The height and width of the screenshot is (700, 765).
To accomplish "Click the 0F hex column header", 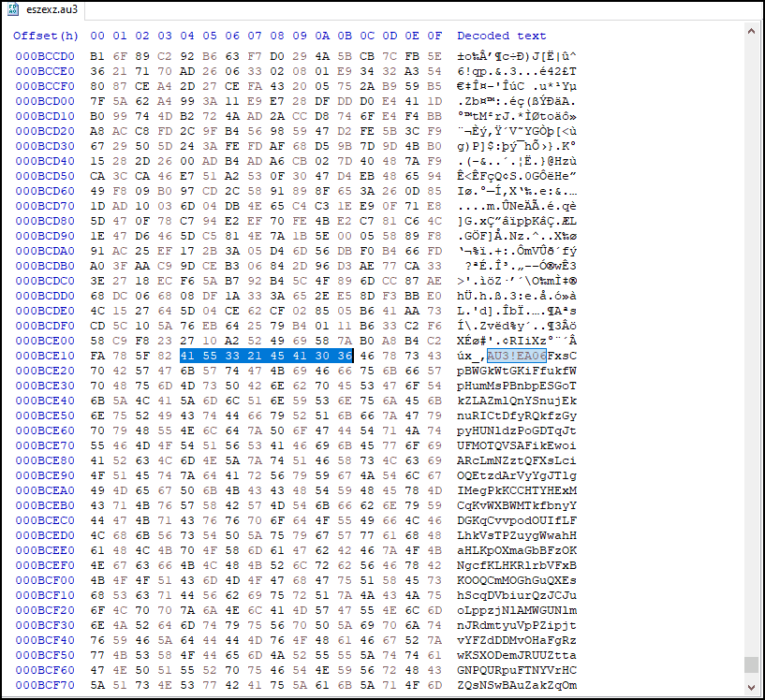I will point(434,36).
